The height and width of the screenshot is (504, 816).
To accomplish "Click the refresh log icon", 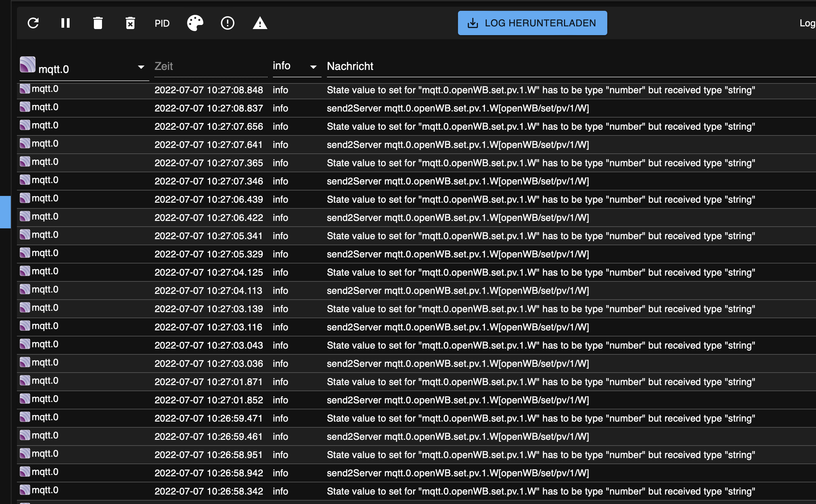I will click(33, 23).
